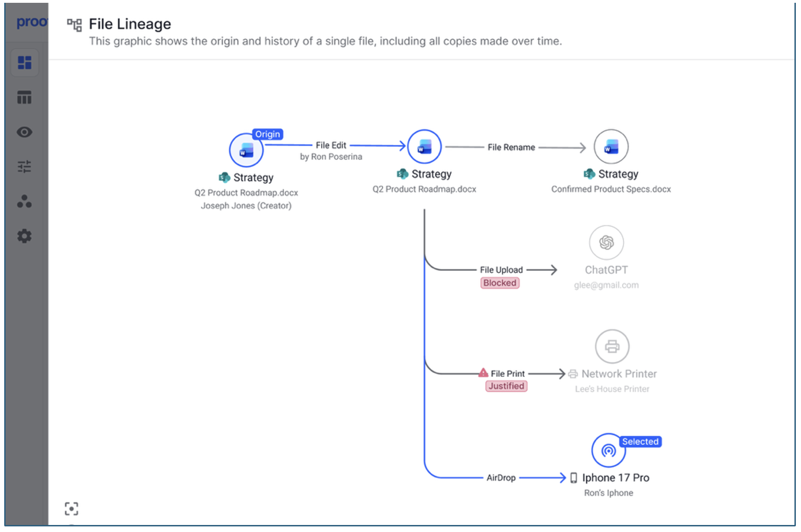Click the File Print warning triangle
This screenshot has height=532, width=801.
coord(483,373)
